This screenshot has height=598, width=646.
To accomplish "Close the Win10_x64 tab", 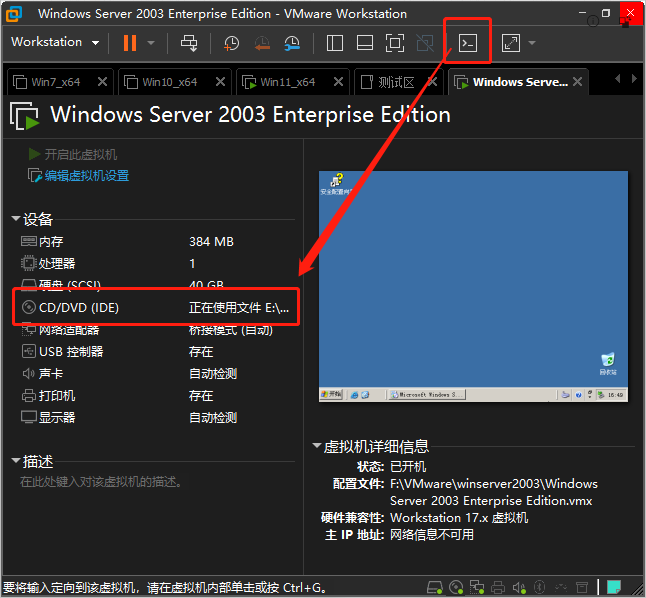I will 220,82.
